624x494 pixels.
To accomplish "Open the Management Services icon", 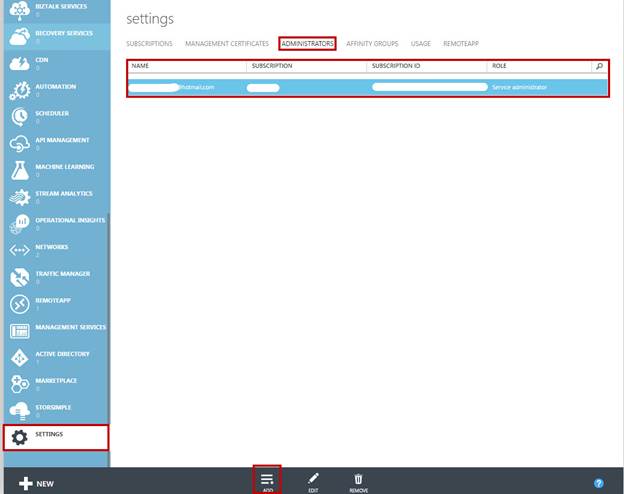I will pos(20,331).
